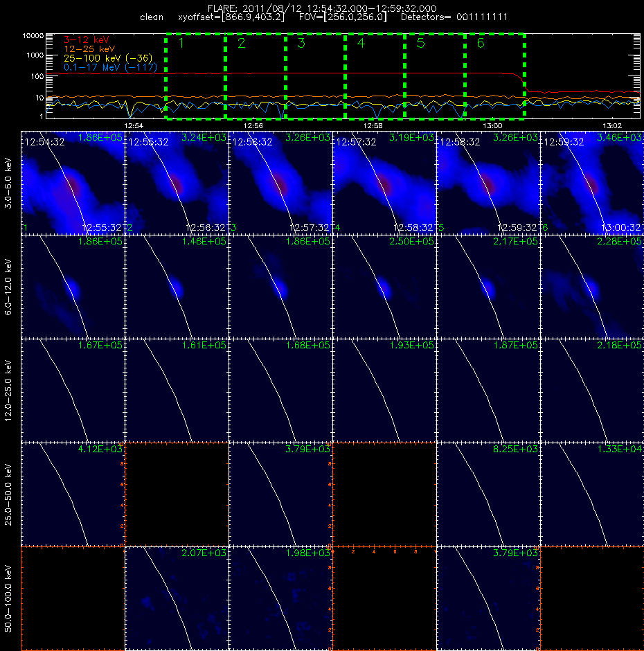Image resolution: width=644 pixels, height=651 pixels.
Task: Click the orange 12-25 keV legend entry
Action: click(x=89, y=49)
